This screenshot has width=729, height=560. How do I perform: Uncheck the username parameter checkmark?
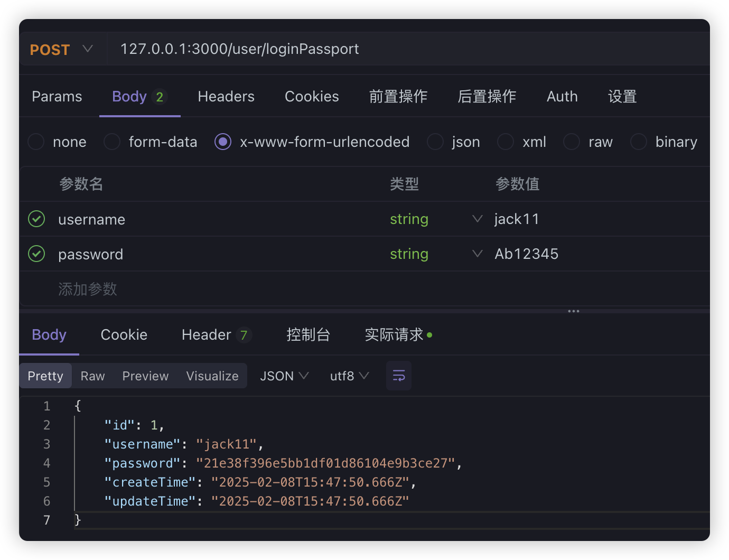point(36,219)
